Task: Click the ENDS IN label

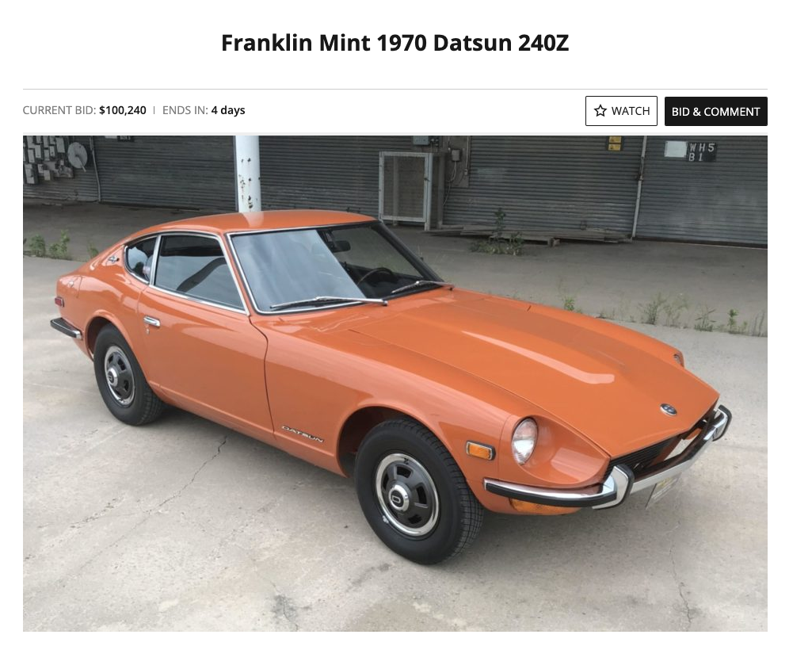Action: 185,110
